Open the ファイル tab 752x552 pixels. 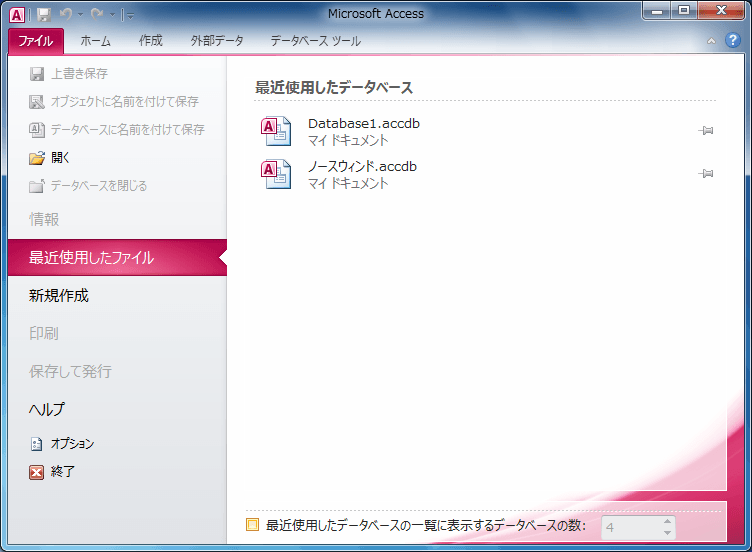36,41
